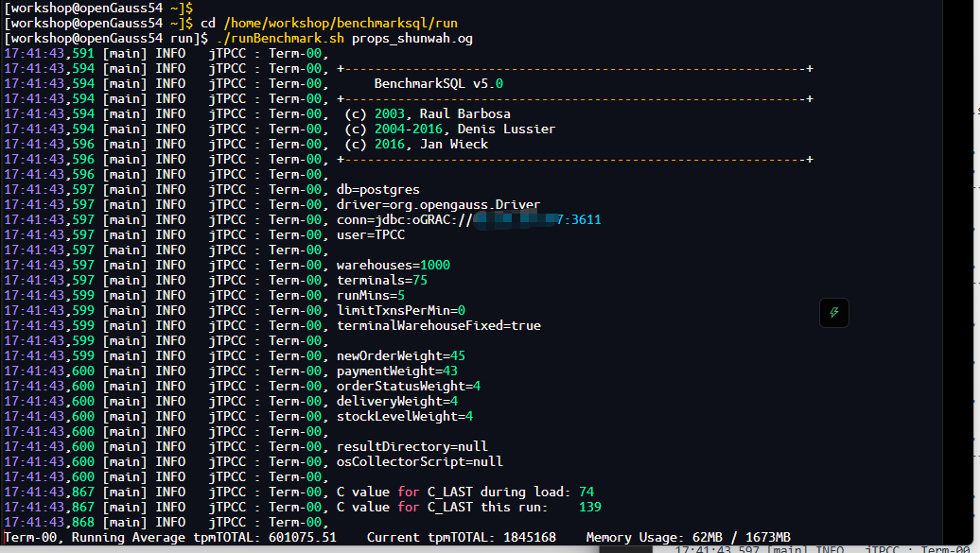Select the limitTxnsPerMin=0 line

[x=401, y=310]
